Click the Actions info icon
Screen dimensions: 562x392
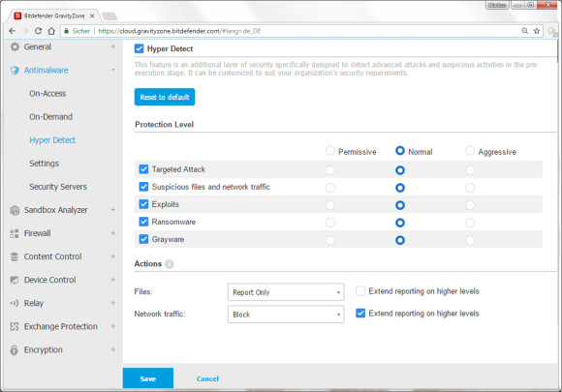[170, 264]
